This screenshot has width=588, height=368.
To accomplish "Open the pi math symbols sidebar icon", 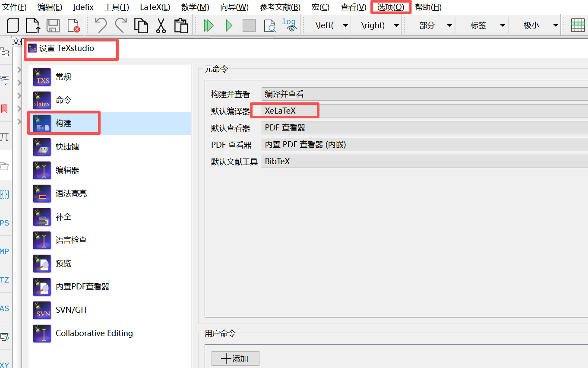I will (5, 137).
